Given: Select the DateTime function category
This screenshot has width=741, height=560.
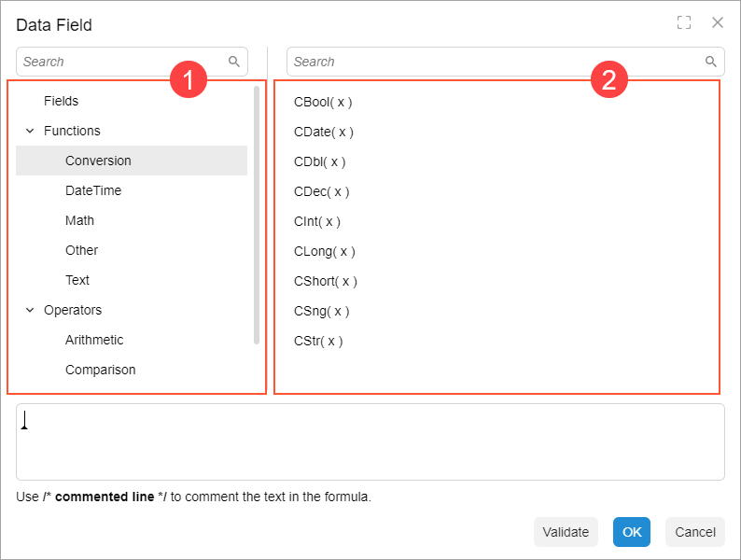Looking at the screenshot, I should pyautogui.click(x=93, y=190).
